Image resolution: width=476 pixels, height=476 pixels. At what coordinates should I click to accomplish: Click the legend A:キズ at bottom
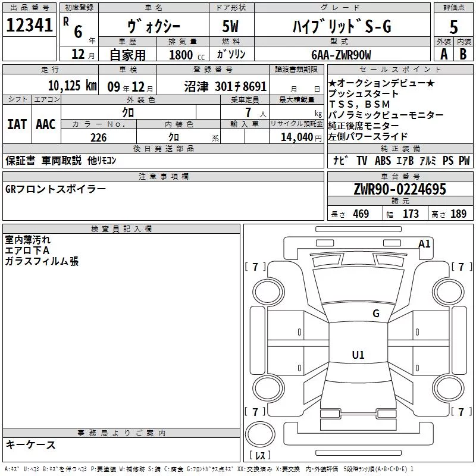click(12, 469)
